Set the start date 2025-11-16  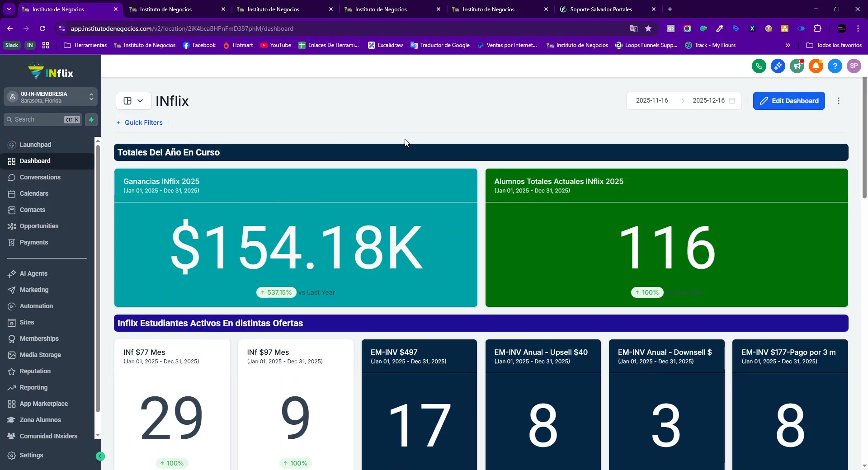tap(651, 101)
